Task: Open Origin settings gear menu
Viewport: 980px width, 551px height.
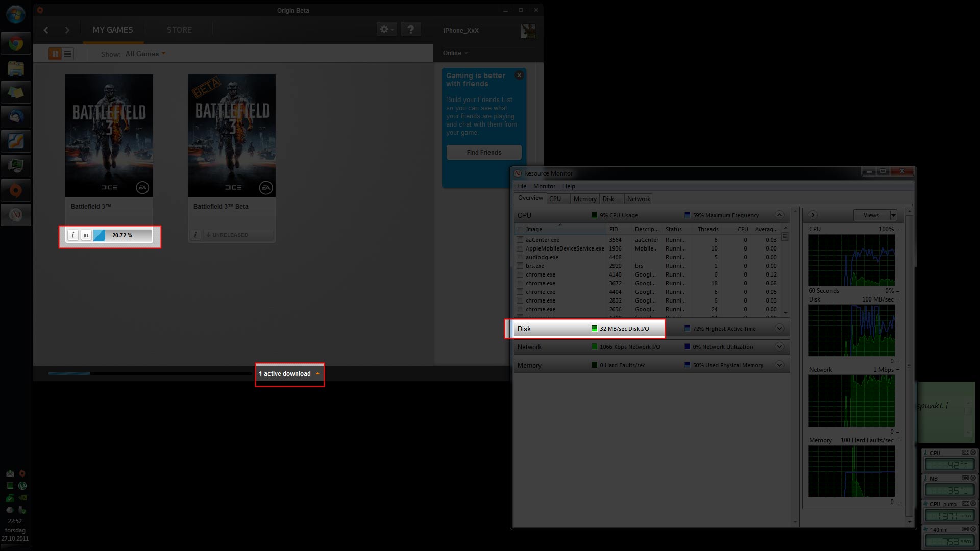Action: [x=386, y=30]
